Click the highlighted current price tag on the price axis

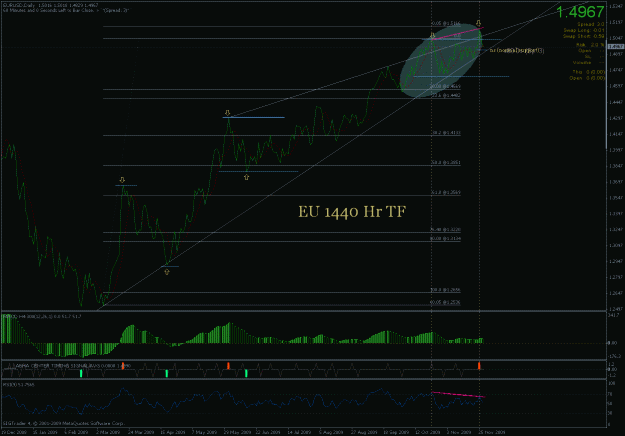point(615,47)
